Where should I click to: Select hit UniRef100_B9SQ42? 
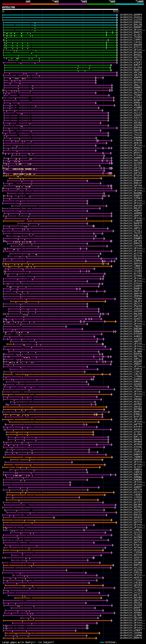pos(131,55)
